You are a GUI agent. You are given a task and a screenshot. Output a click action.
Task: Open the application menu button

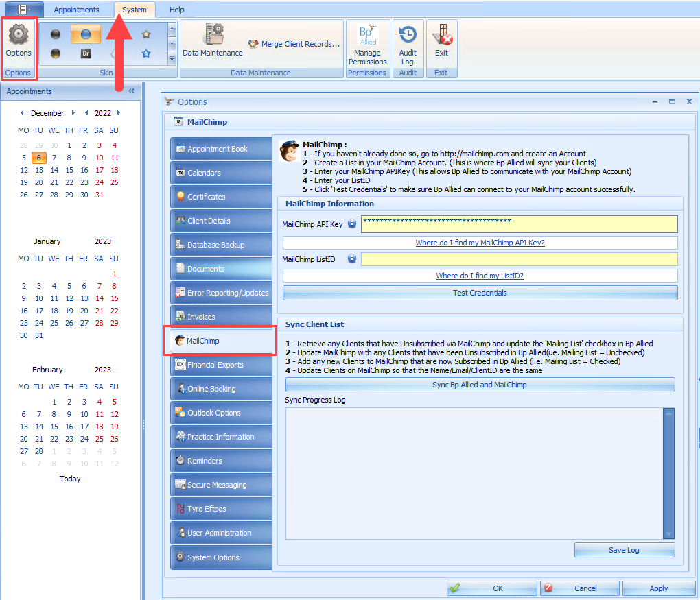point(25,10)
